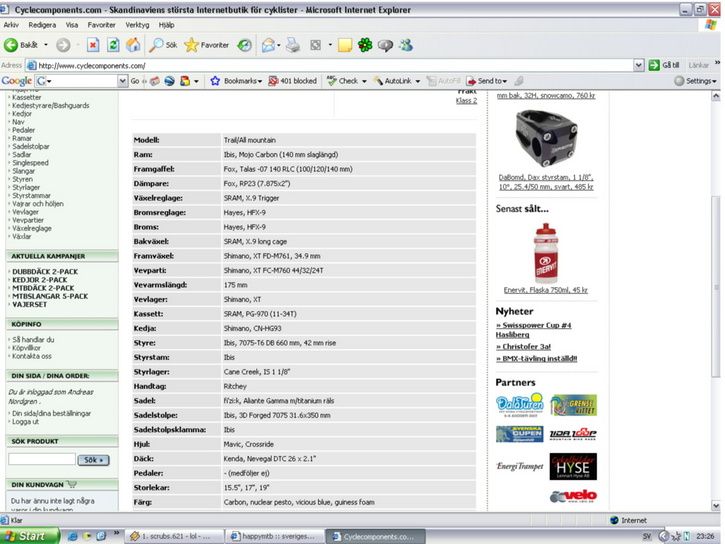Image resolution: width=725 pixels, height=544 pixels.
Task: Expand the Send to dropdown arrow
Action: [x=504, y=81]
